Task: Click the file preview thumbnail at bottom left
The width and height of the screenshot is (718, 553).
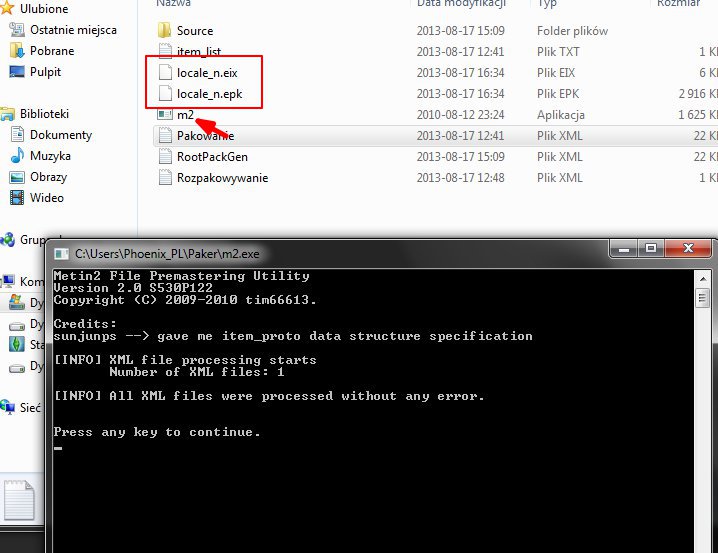Action: (19, 500)
